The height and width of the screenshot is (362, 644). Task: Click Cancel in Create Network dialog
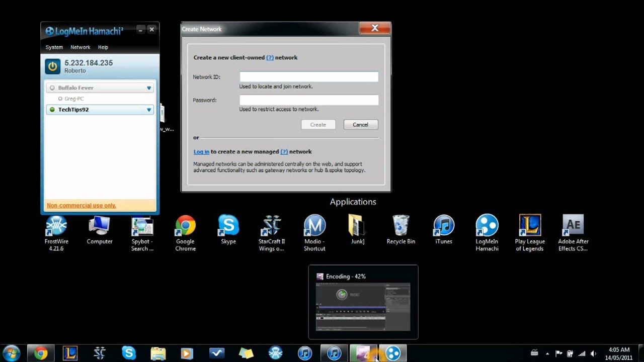[x=360, y=125]
